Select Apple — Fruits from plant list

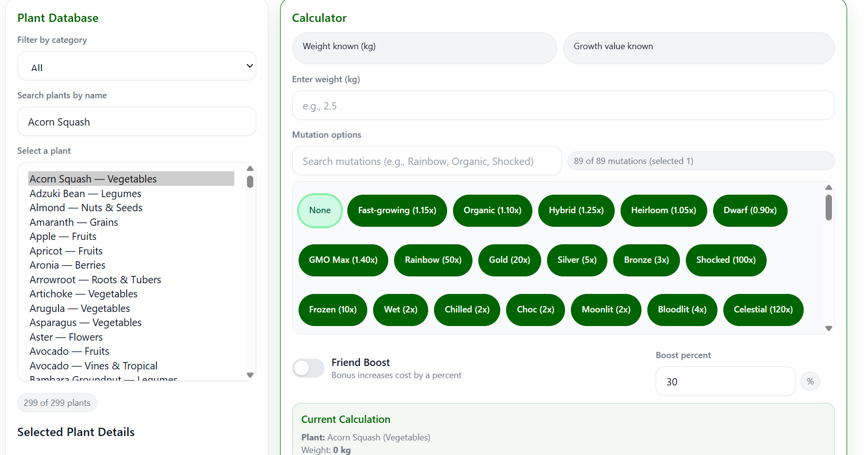[63, 236]
